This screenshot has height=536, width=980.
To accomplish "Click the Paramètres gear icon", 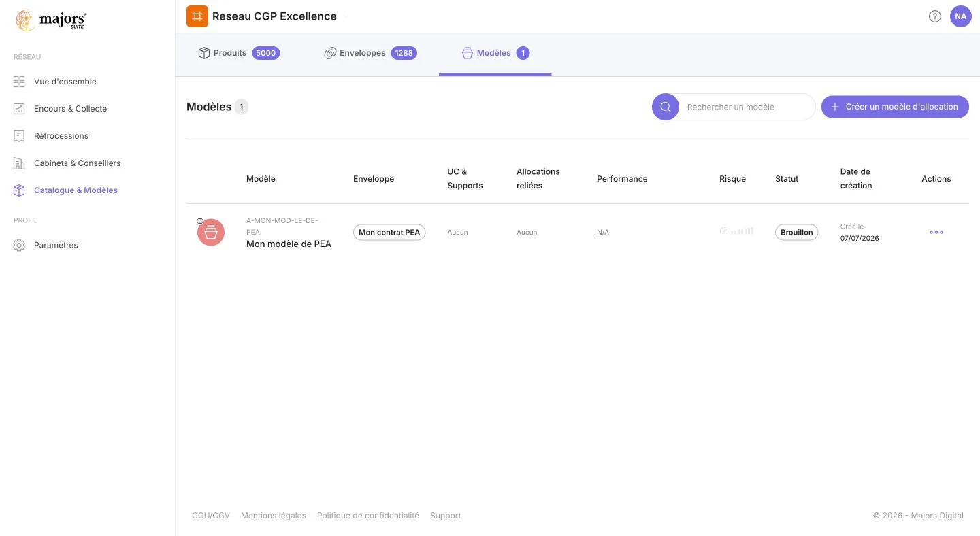I will [x=19, y=245].
